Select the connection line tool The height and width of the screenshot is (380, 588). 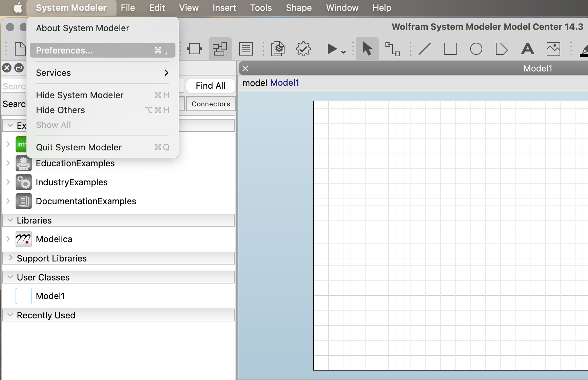(x=393, y=49)
